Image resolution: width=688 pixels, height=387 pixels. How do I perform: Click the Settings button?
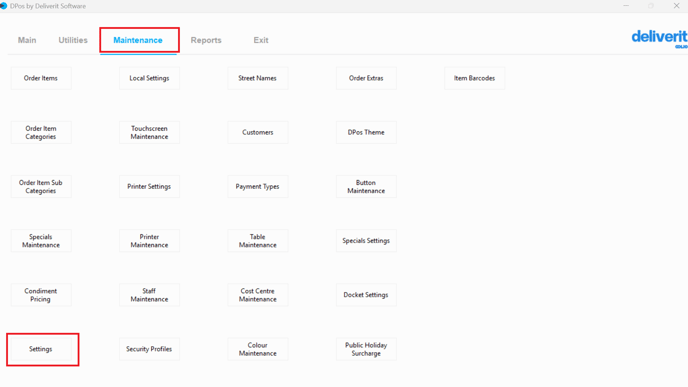(x=41, y=349)
